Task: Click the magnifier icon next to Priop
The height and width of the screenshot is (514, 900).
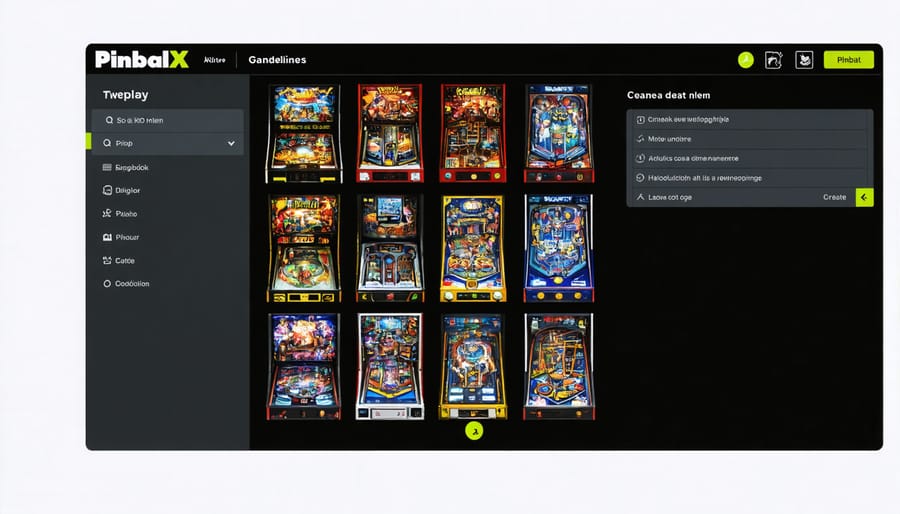Action: coord(107,143)
